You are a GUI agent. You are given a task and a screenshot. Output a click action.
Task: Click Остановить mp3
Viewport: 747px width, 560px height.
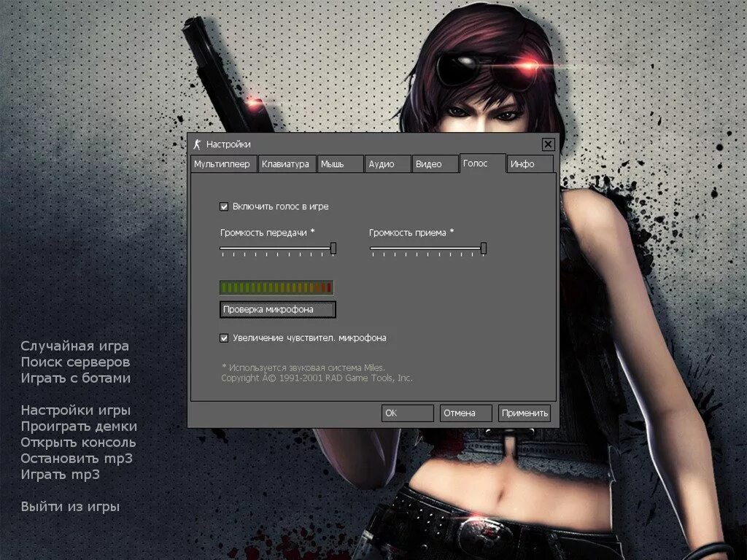pos(76,459)
